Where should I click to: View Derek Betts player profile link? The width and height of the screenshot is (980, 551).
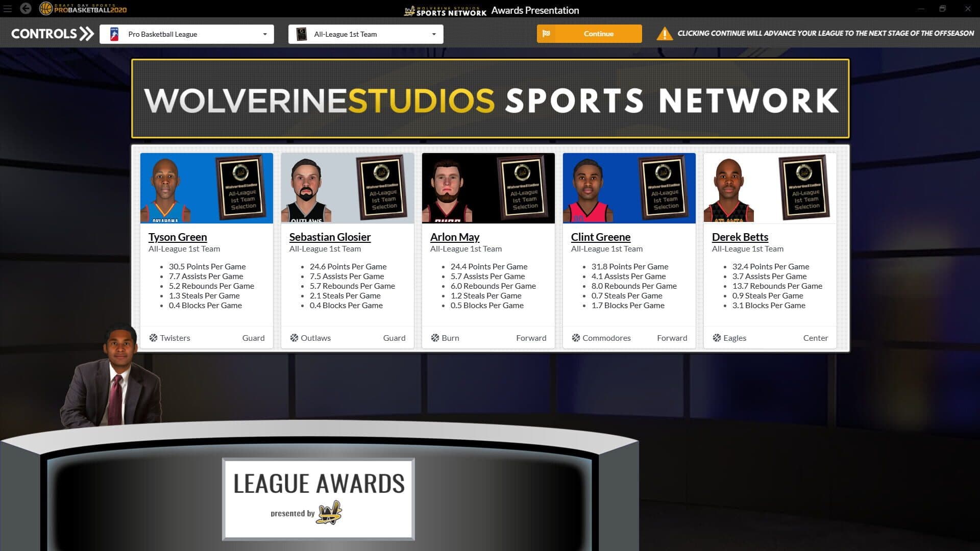pyautogui.click(x=740, y=237)
